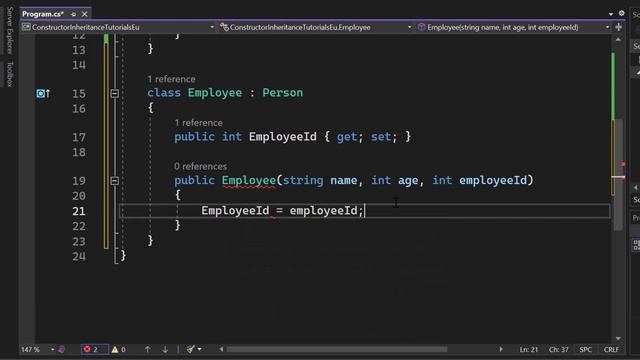Screen dimensions: 640x360
Task: Click the code health indicator icon
Action: click(62, 349)
